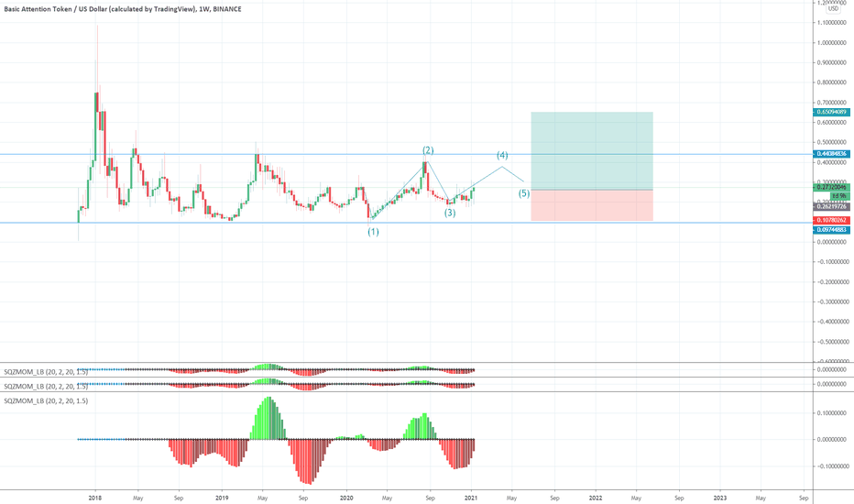Click the 2022 label on time axis
854x504 pixels.
(x=596, y=498)
